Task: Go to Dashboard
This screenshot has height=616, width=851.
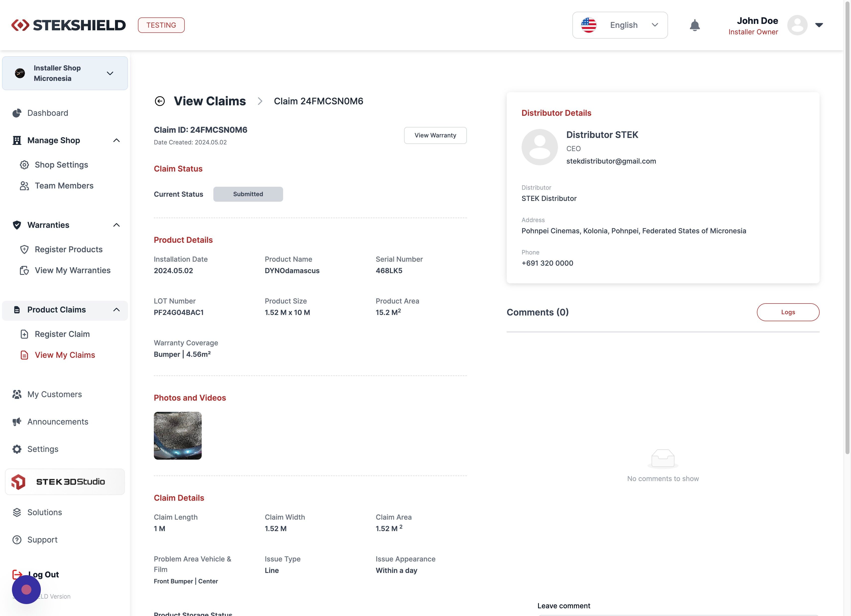Action: click(x=48, y=113)
